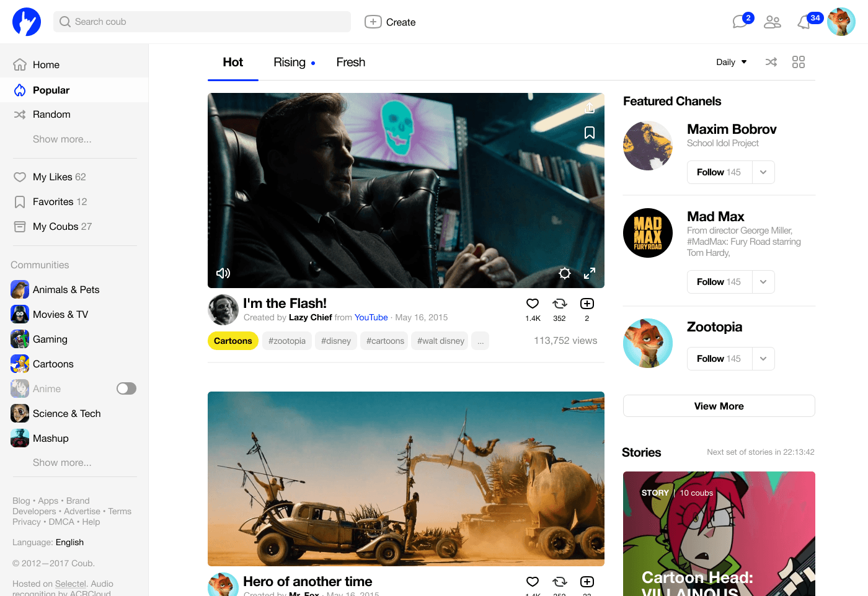Expand Maxim Bobrov follow options arrow
868x596 pixels.
tap(763, 172)
